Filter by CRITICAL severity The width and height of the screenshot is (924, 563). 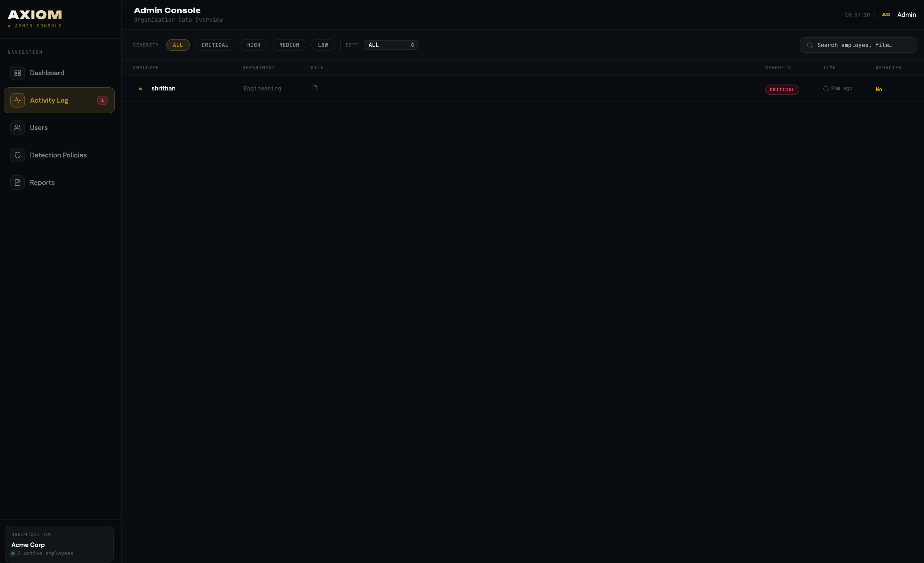pyautogui.click(x=215, y=45)
